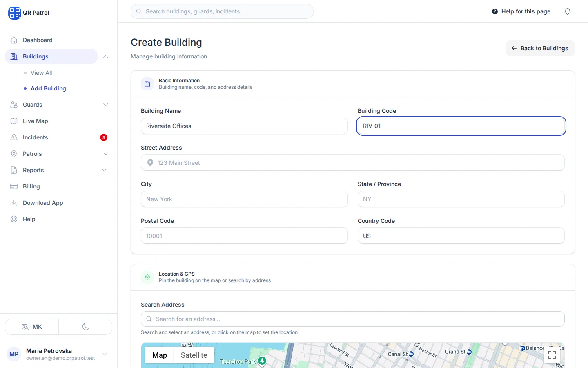This screenshot has width=588, height=368.
Task: Click the Country Code field
Action: 461,236
